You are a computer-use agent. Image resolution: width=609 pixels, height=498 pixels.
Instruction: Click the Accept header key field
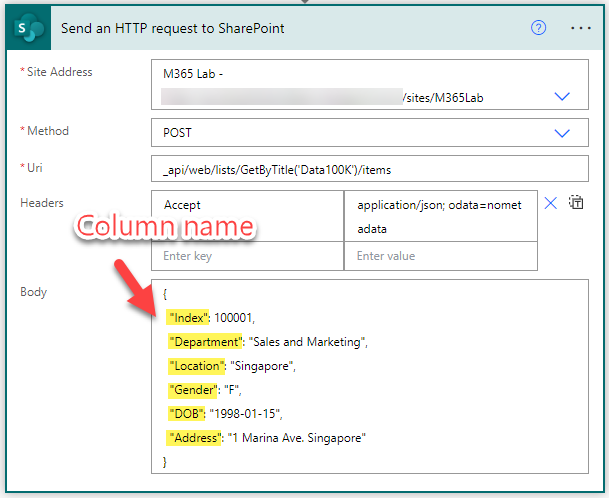click(x=247, y=216)
